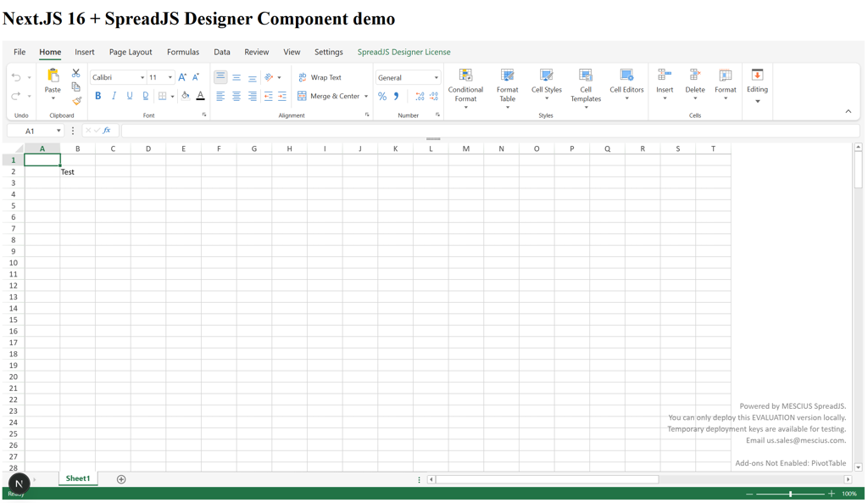Toggle underline formatting
This screenshot has width=868, height=503.
(130, 96)
